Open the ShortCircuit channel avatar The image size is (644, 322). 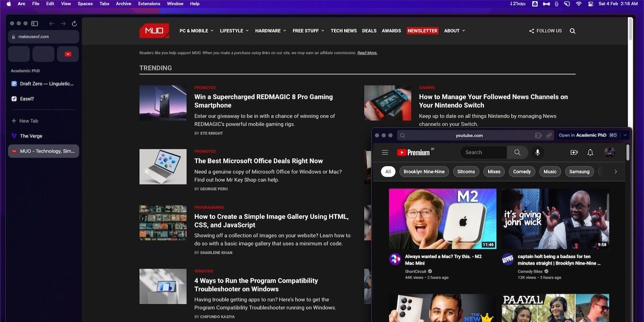(395, 259)
